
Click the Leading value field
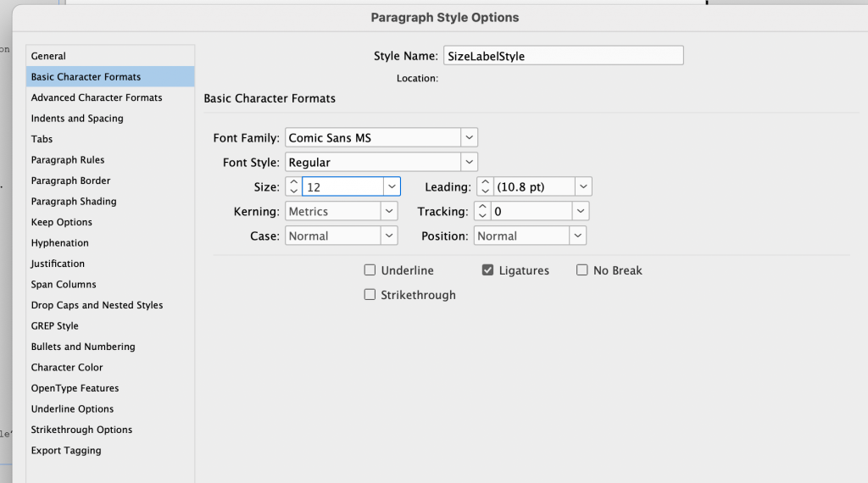point(534,187)
